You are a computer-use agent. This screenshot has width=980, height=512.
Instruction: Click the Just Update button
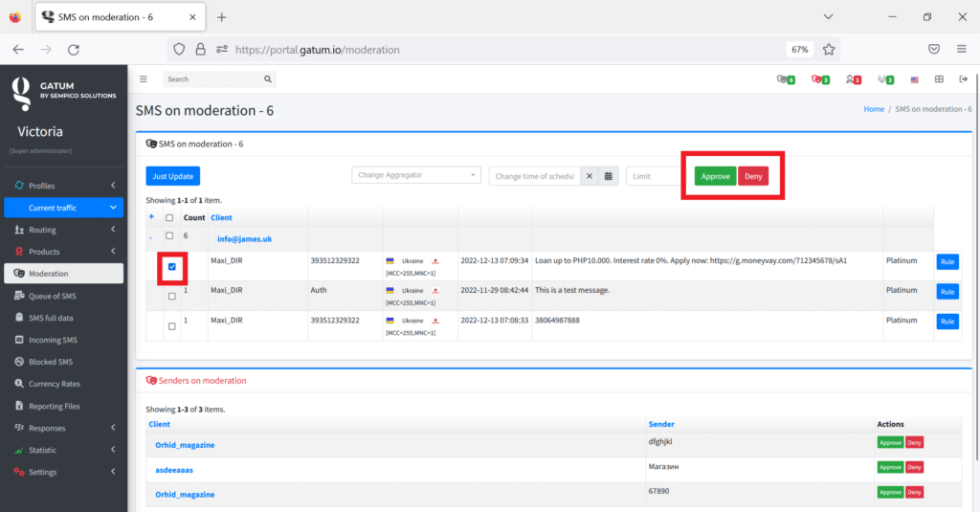tap(173, 176)
